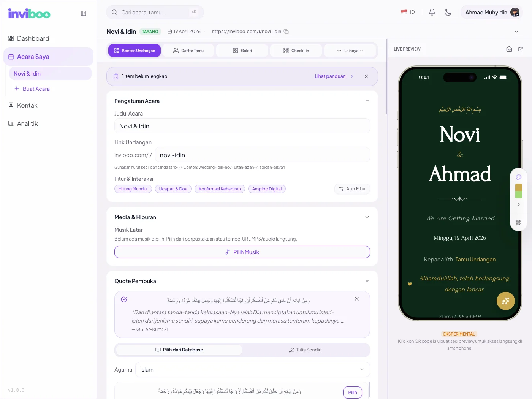
Task: Switch to the Daftar Tamu tab
Action: [188, 51]
